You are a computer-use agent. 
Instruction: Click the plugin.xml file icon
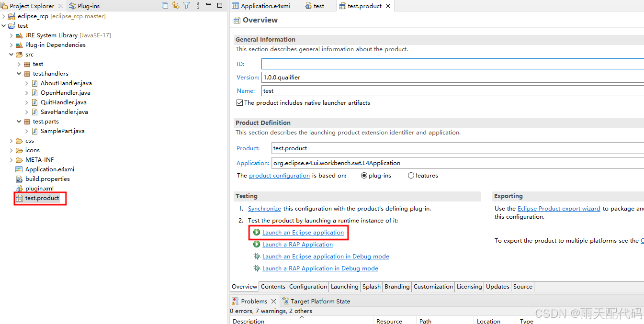(x=19, y=189)
